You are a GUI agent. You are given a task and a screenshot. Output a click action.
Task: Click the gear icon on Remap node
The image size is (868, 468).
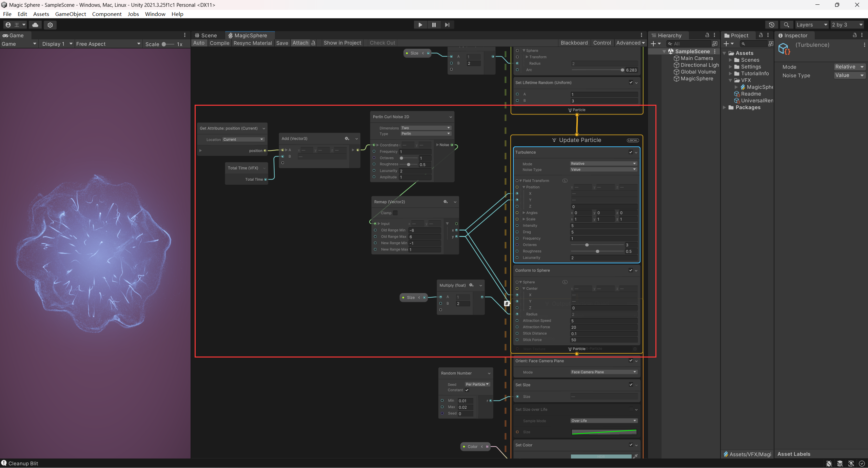445,202
